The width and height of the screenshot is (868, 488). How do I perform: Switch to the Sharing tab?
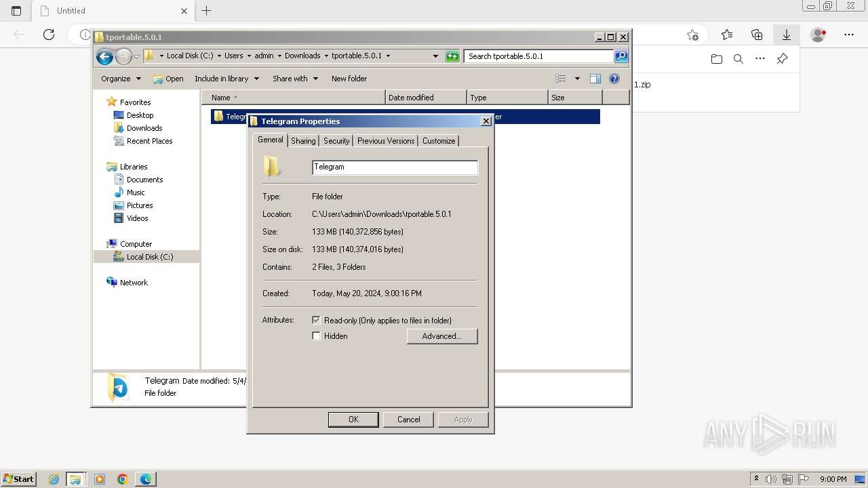click(303, 141)
